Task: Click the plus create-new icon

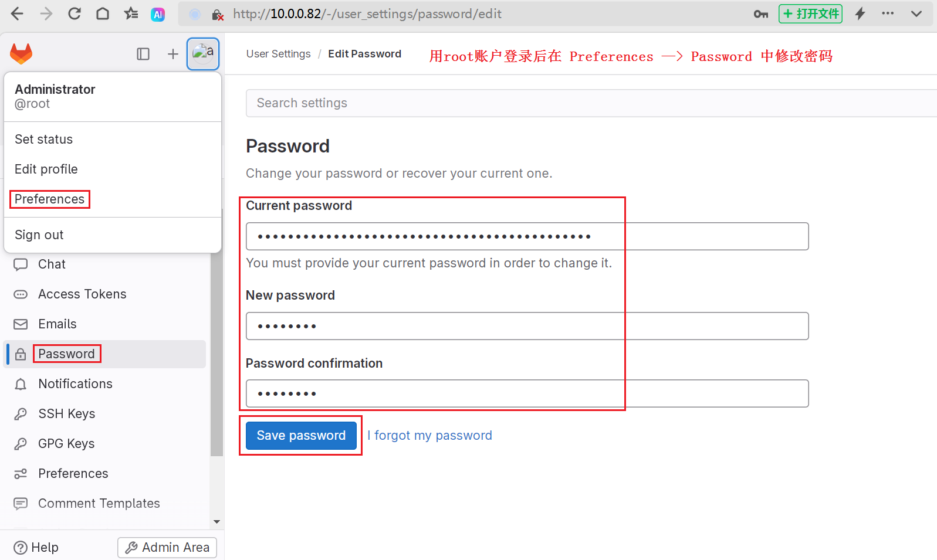Action: click(x=172, y=54)
